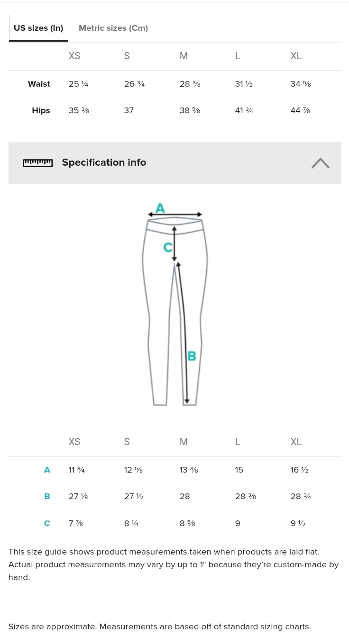Click the teal C label on leggings diagram
This screenshot has width=349, height=644.
(167, 247)
